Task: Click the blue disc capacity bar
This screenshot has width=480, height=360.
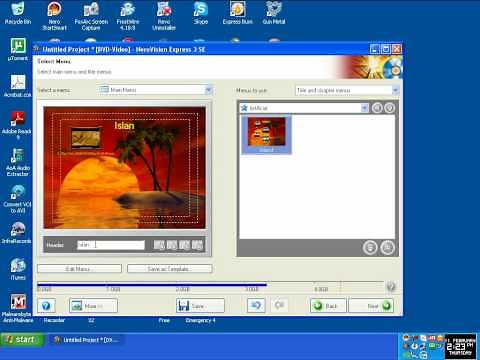Action: tap(152, 284)
